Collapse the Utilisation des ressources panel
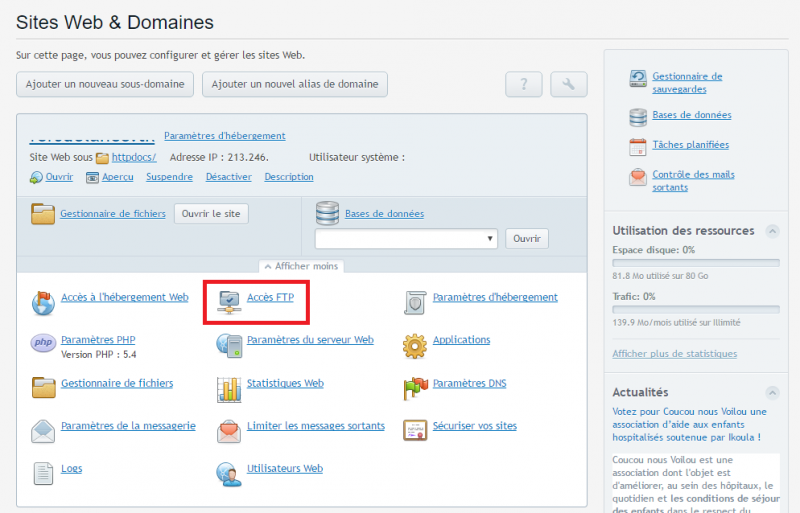This screenshot has height=513, width=800. (772, 231)
